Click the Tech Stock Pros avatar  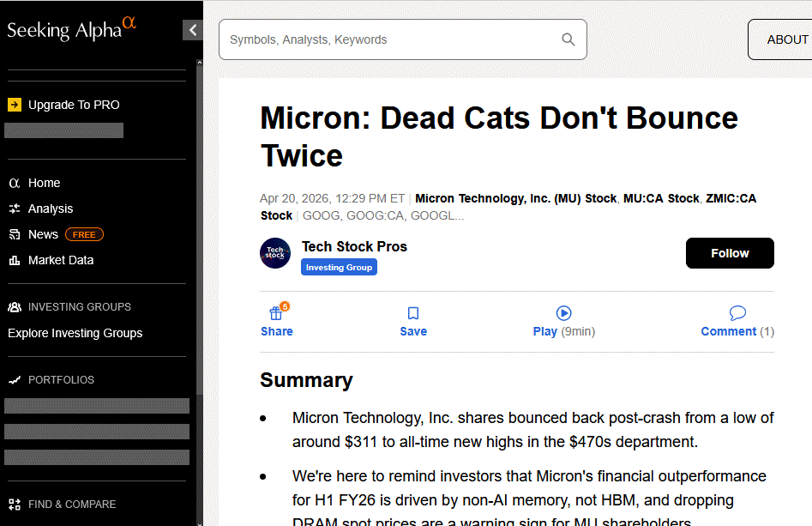click(x=275, y=253)
